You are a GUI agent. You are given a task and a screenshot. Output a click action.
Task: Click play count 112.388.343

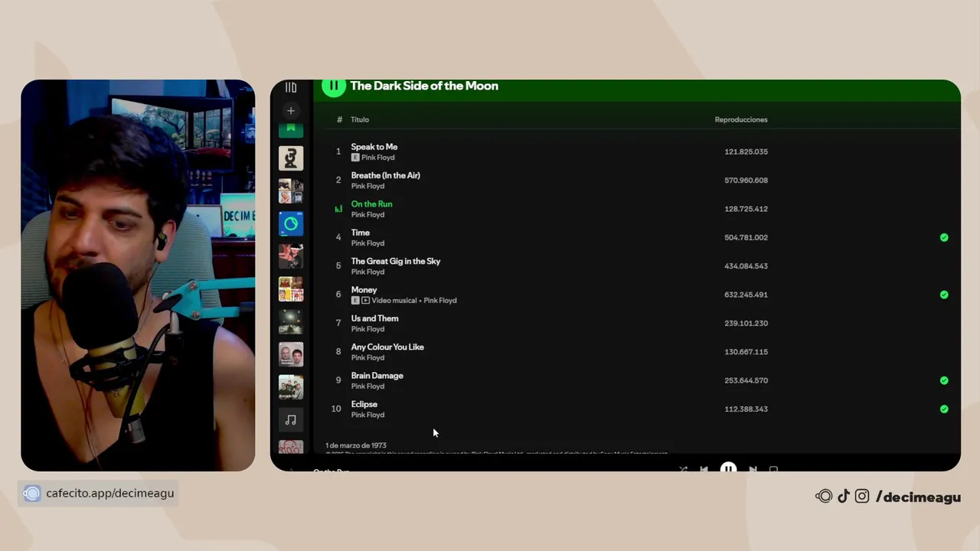tap(746, 409)
